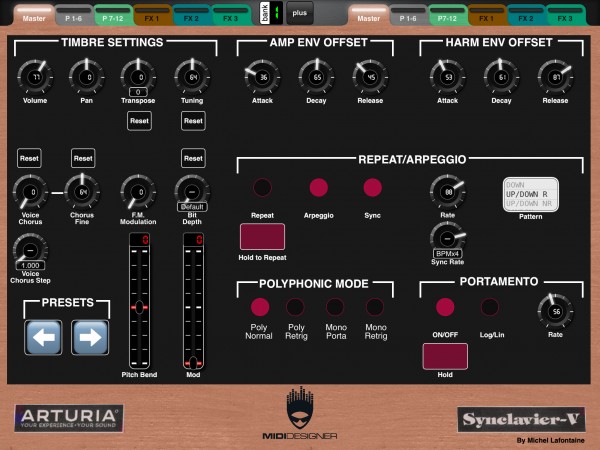Screen dimensions: 600x450
Task: Open the right FX 2 tab
Action: click(x=526, y=15)
